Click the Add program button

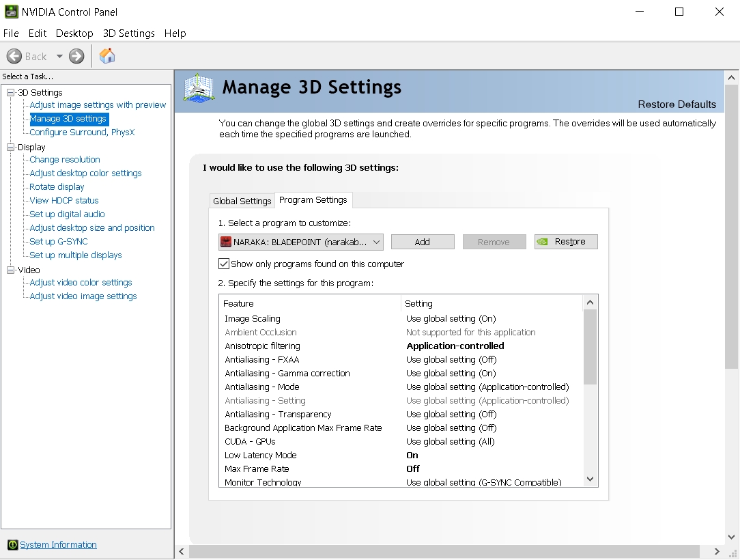point(423,242)
